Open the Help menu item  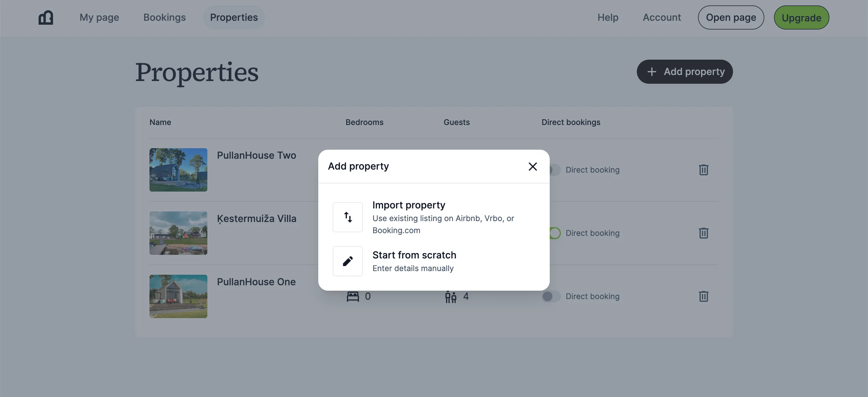coord(608,17)
